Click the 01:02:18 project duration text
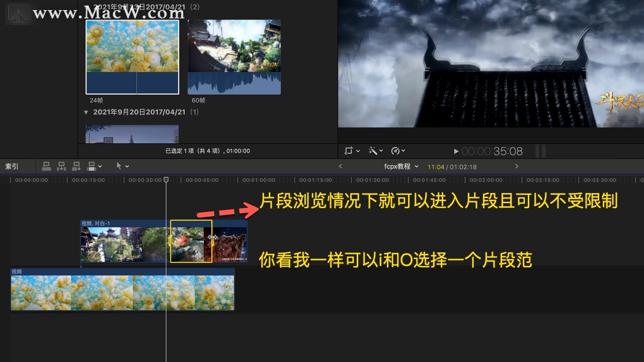 tap(463, 167)
